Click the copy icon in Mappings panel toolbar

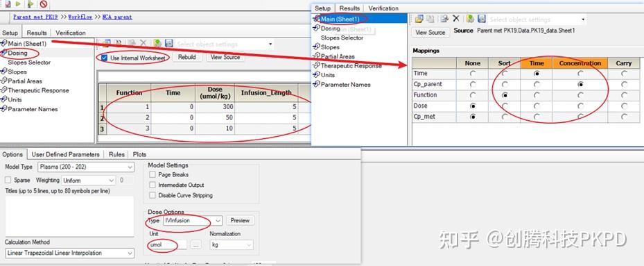coord(430,19)
